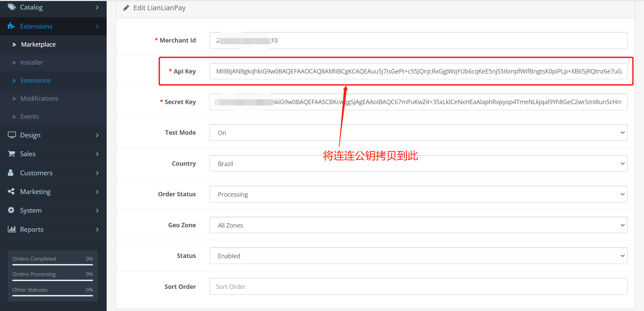644x311 pixels.
Task: Expand the Marketing menu chevron
Action: (x=97, y=192)
